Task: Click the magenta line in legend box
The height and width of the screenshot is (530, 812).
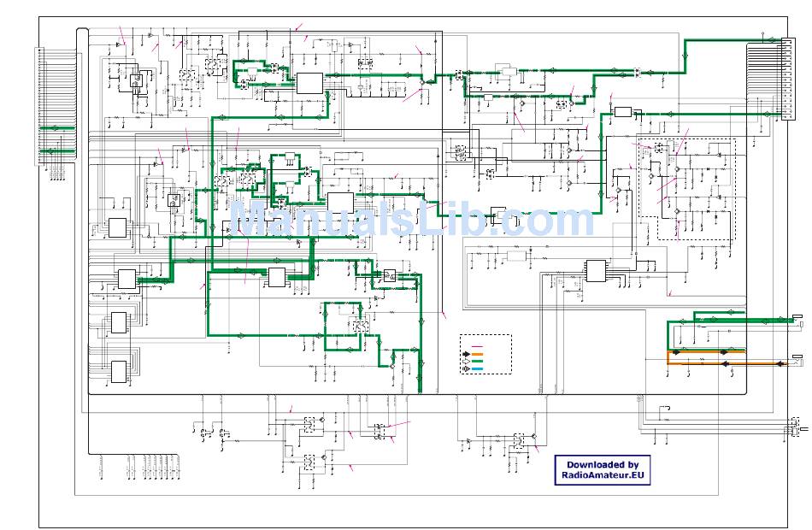Action: [477, 344]
